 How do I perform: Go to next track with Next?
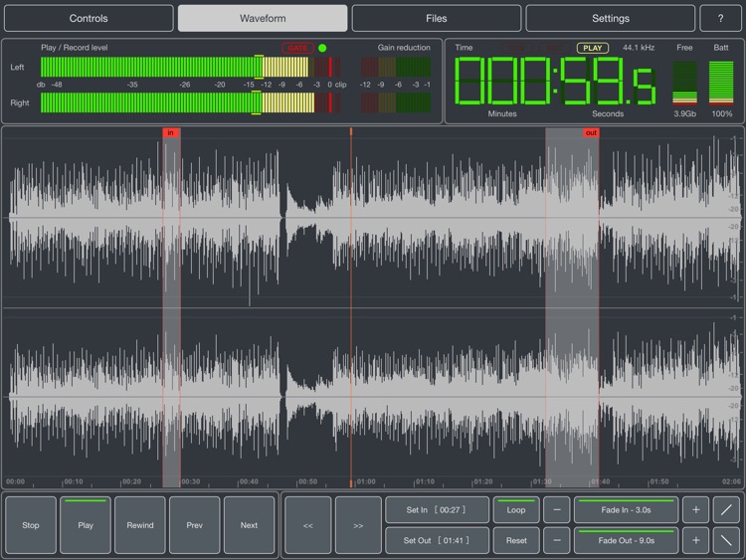coord(249,525)
